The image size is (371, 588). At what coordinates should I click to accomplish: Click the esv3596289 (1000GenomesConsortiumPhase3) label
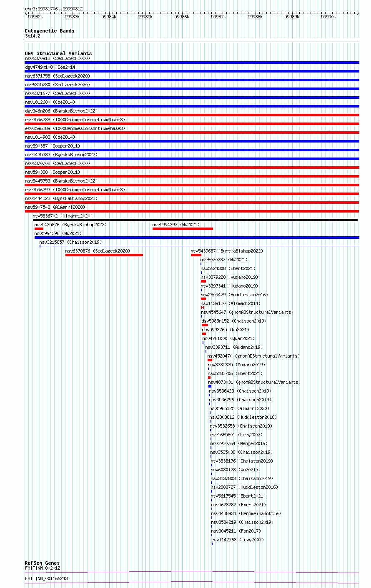point(75,128)
